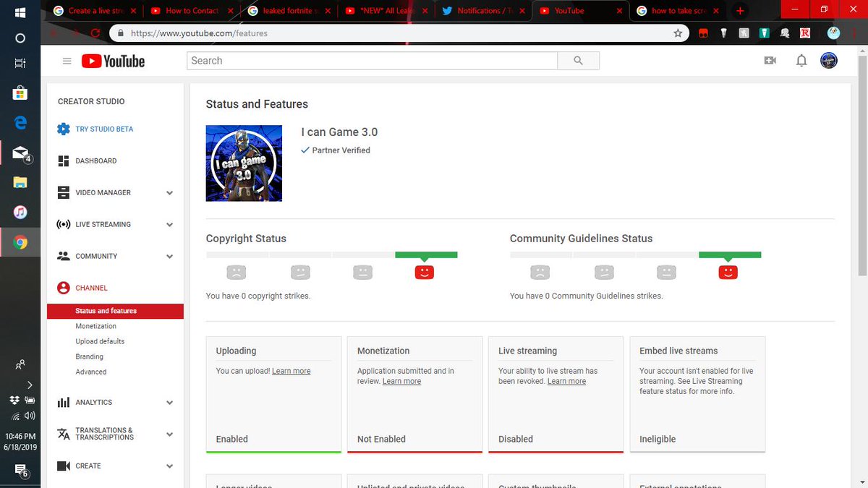The width and height of the screenshot is (868, 488).
Task: Click the search magnifier button
Action: point(578,61)
